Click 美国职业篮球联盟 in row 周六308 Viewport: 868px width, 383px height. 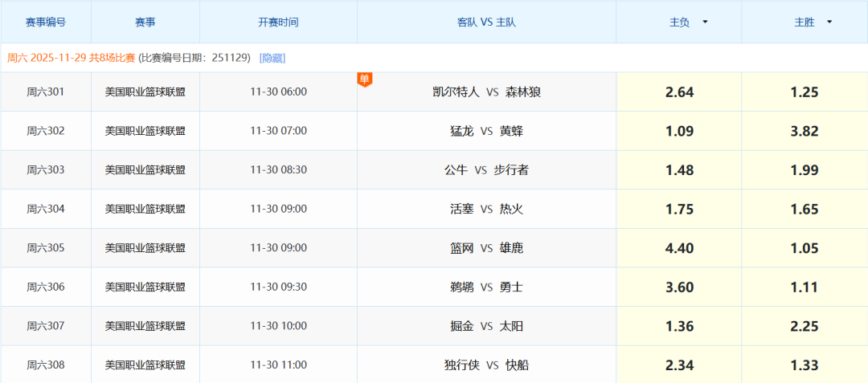[x=145, y=365]
